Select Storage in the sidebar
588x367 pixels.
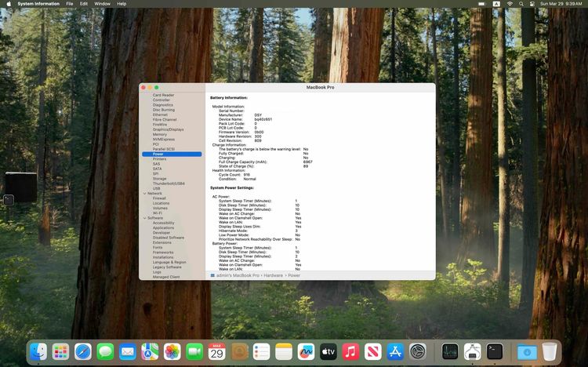(159, 179)
